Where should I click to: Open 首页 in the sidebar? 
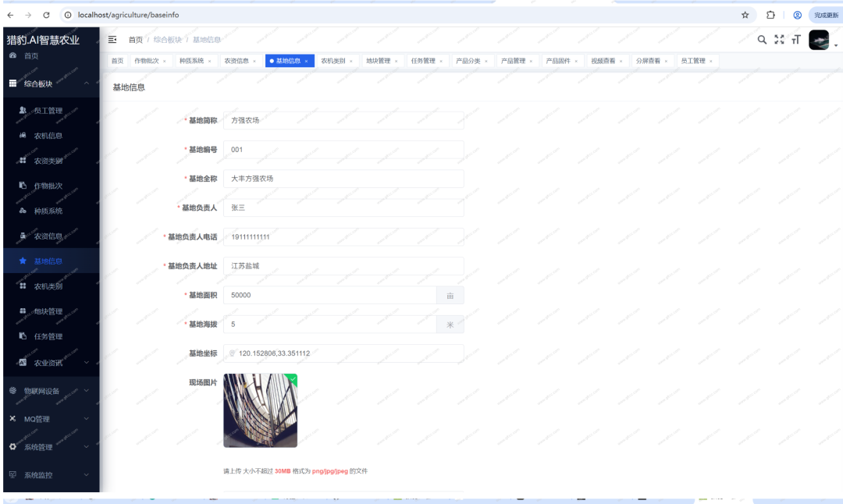click(x=51, y=56)
